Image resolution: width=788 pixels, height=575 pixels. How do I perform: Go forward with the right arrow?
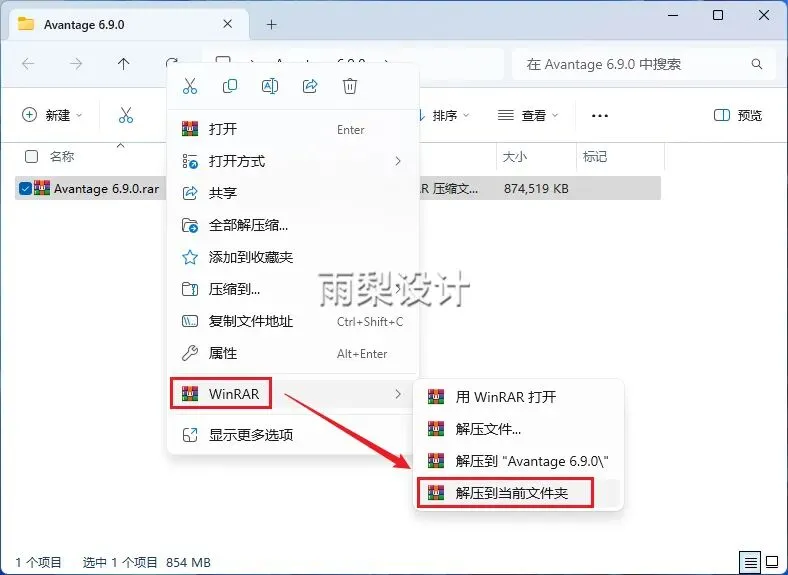(x=76, y=64)
